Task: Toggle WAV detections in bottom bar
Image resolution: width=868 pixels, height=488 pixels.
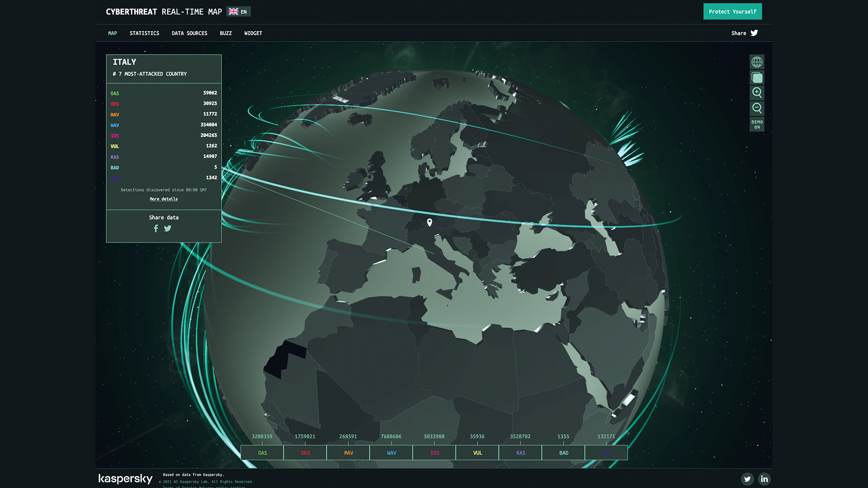Action: (391, 453)
